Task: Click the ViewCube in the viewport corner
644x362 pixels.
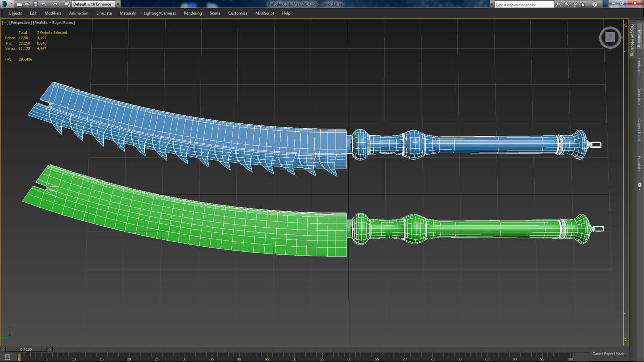Action: [x=610, y=37]
